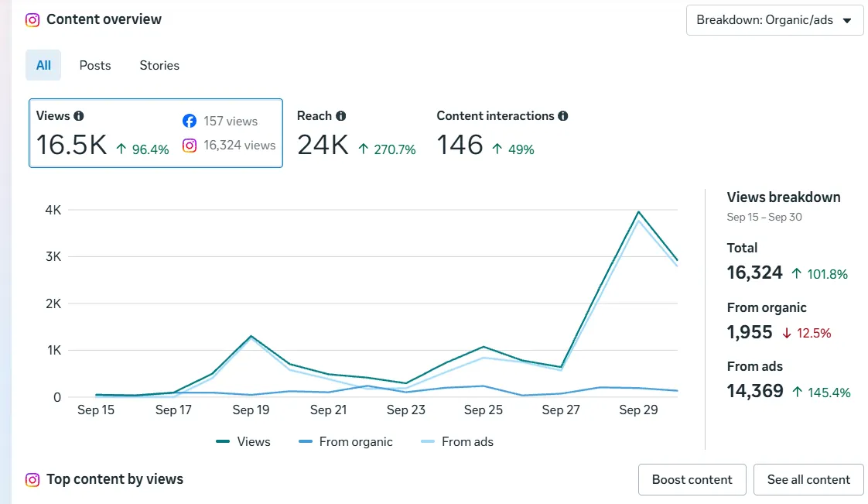Viewport: 868px width, 504px height.
Task: Select the Views 16.5K metric card
Action: 155,133
